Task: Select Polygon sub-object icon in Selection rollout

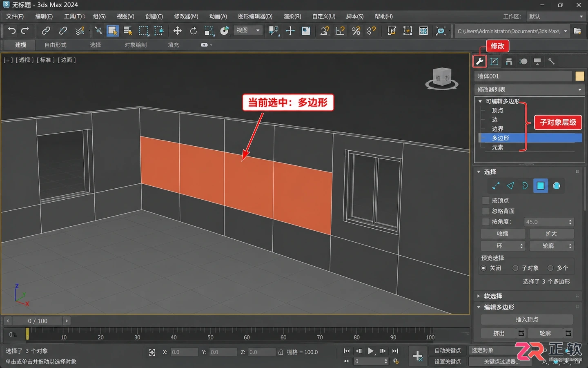Action: point(540,186)
